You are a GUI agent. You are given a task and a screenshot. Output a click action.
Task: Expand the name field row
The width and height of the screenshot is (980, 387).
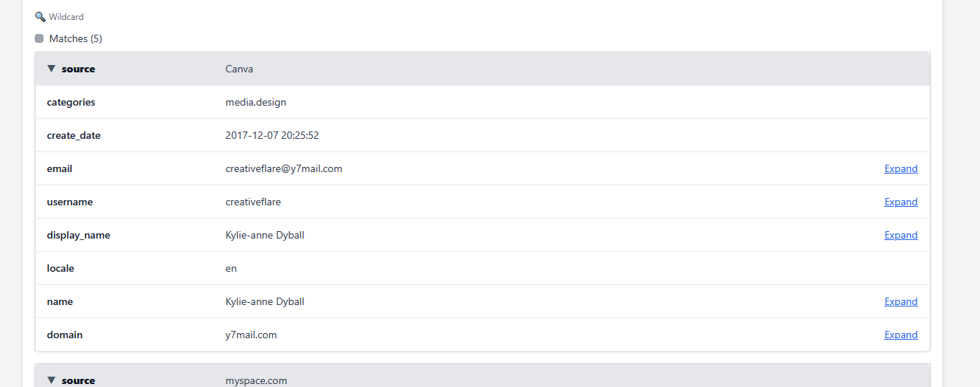pyautogui.click(x=900, y=302)
